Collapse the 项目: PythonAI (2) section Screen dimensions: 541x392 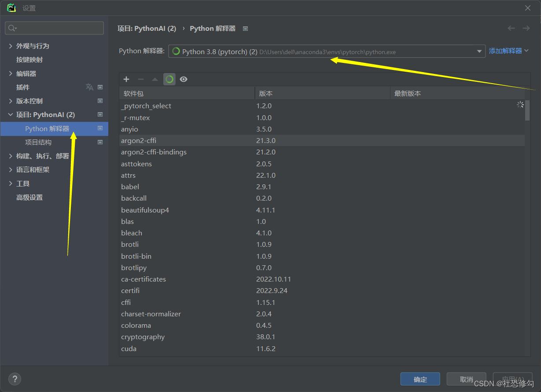click(x=10, y=114)
